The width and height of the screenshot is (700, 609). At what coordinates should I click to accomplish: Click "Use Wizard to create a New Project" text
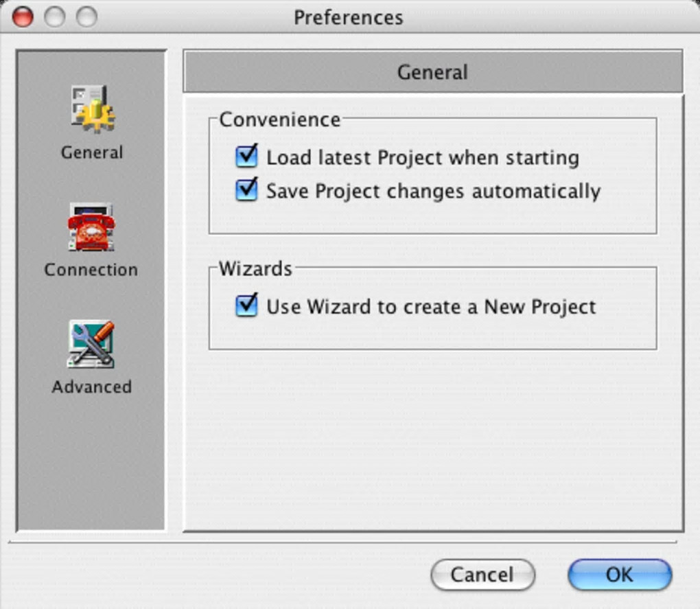coord(431,307)
